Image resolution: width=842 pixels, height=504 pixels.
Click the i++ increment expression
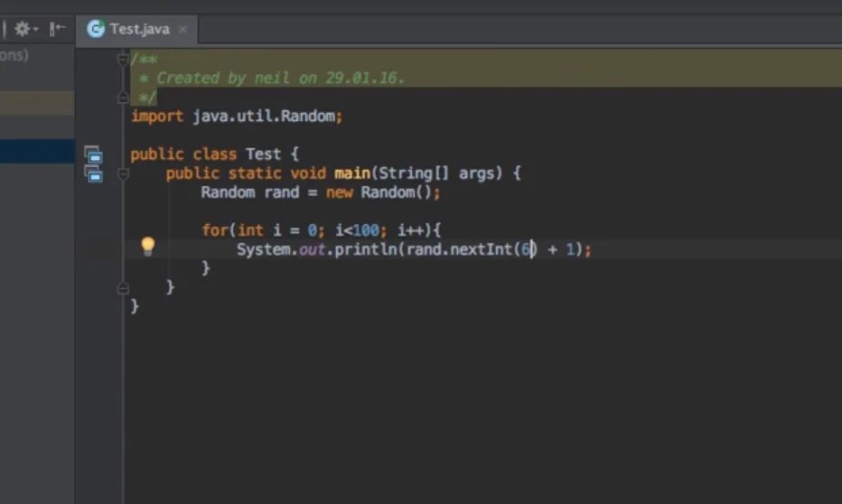(x=410, y=231)
